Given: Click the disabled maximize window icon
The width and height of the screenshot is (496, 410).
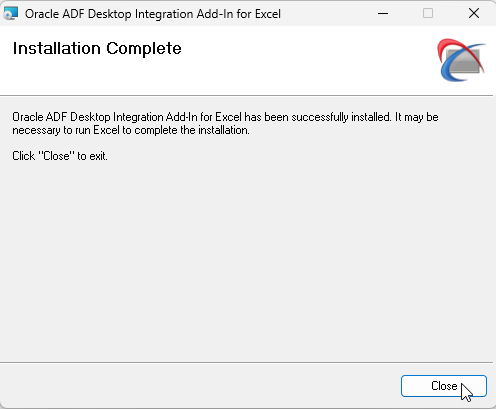Looking at the screenshot, I should pos(428,14).
